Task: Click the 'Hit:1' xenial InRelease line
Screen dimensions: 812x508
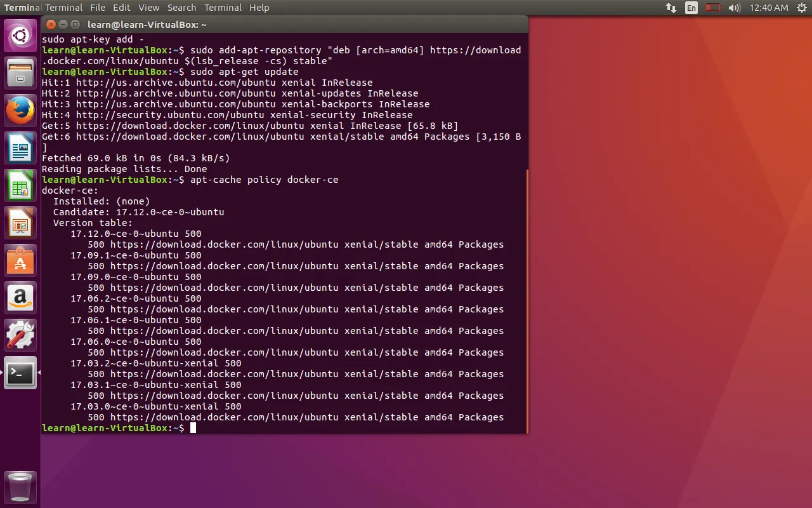Action: click(x=207, y=83)
